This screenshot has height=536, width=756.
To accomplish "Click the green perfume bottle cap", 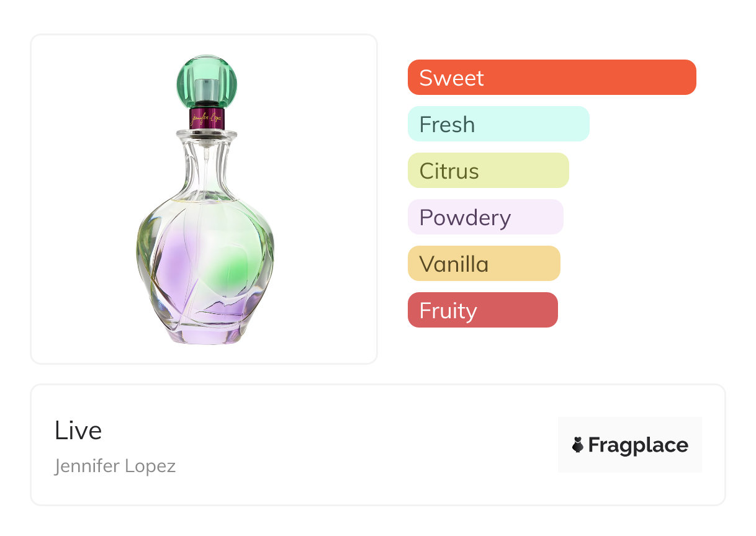I will pos(207,81).
